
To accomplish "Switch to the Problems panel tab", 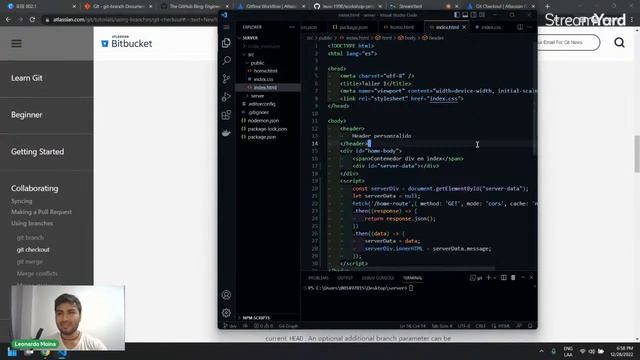I will tap(318, 278).
